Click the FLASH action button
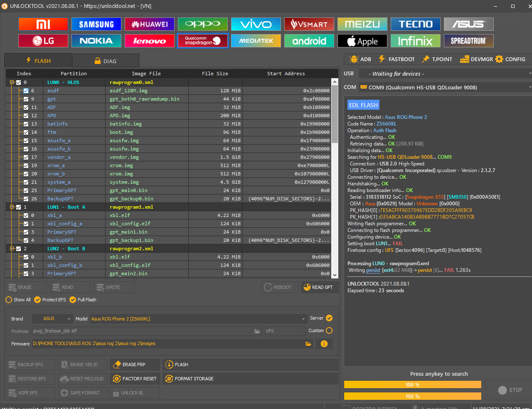Screen dimensions: 532x409 click(251, 365)
